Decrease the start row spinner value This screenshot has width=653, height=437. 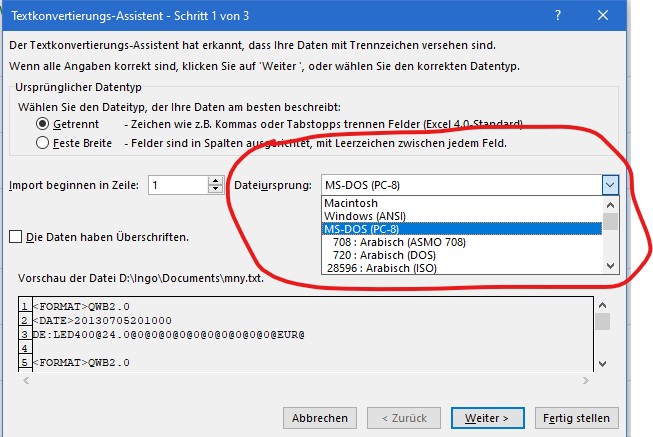[215, 189]
